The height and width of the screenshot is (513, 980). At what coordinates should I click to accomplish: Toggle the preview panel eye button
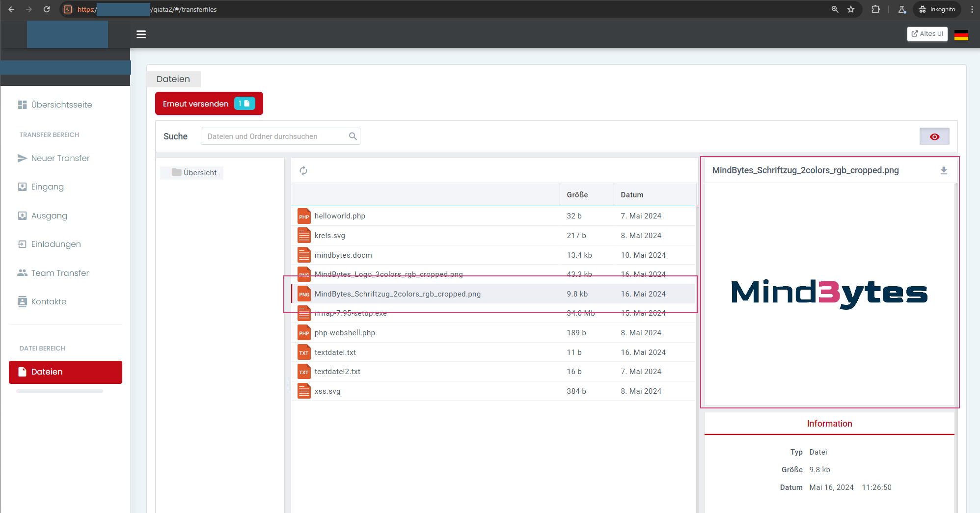(934, 136)
